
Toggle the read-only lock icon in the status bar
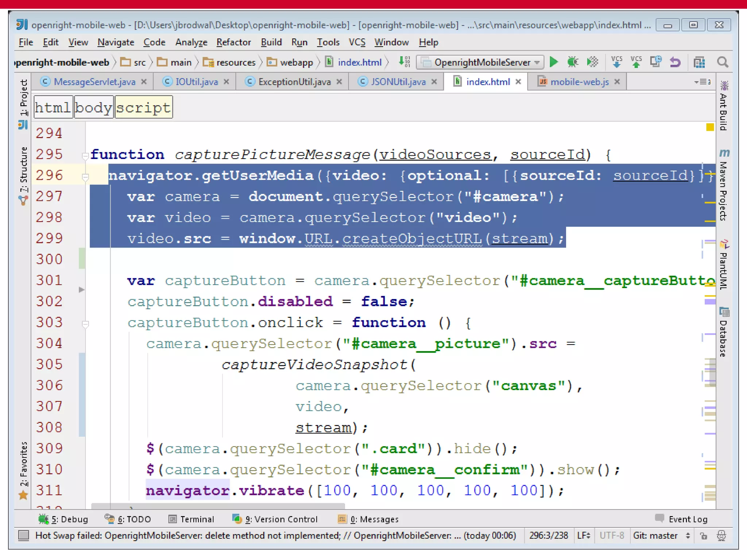704,536
